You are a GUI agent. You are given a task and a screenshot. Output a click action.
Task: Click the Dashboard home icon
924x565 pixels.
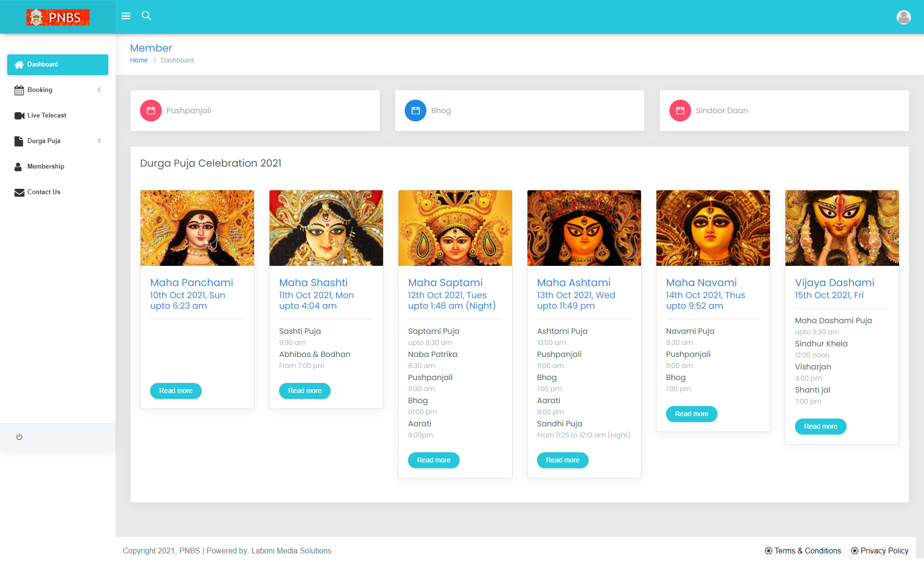click(19, 65)
